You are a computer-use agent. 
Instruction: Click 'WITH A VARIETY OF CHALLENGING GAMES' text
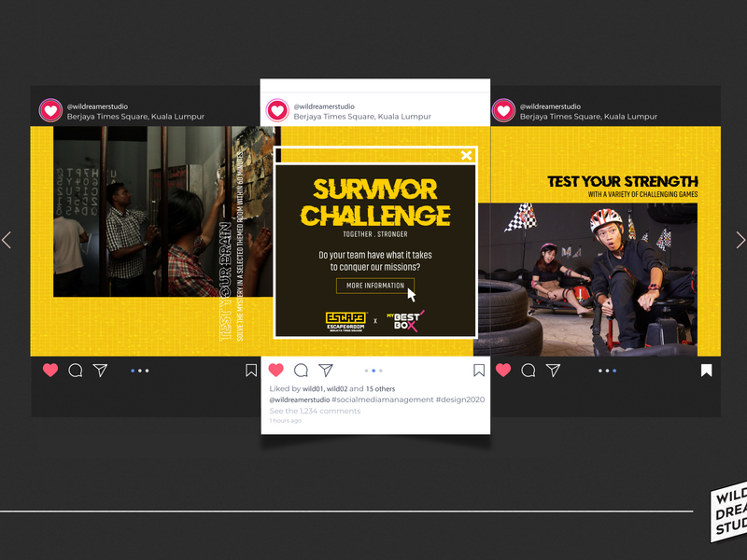pos(642,194)
